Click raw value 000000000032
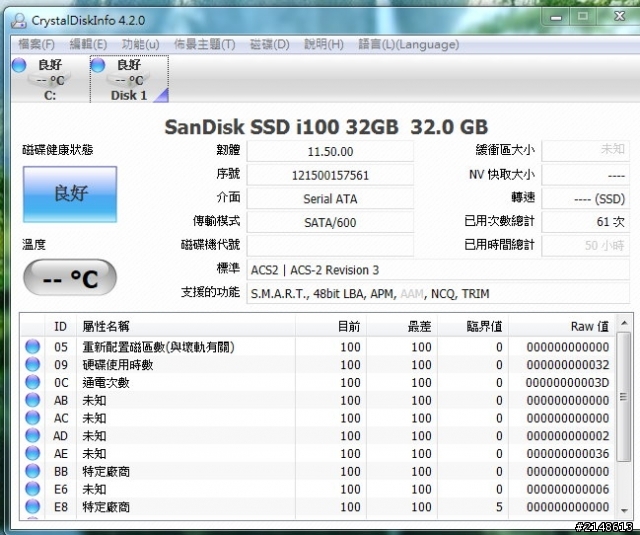 [x=567, y=364]
